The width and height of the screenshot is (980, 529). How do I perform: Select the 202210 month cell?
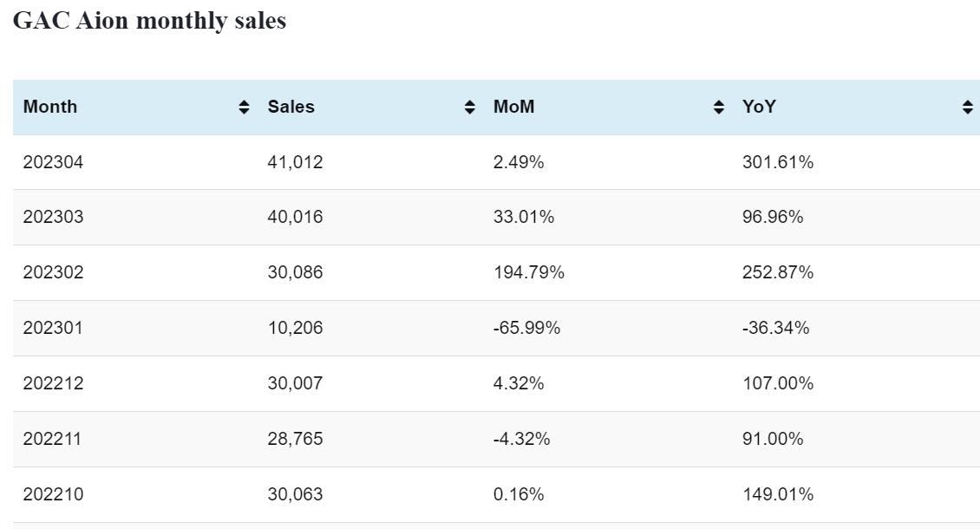click(x=54, y=494)
